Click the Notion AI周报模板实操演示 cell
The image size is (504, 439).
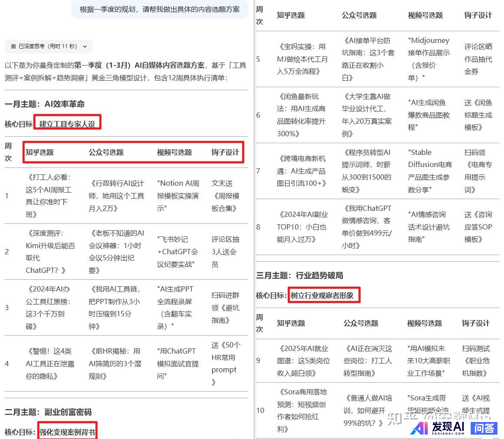coord(178,196)
